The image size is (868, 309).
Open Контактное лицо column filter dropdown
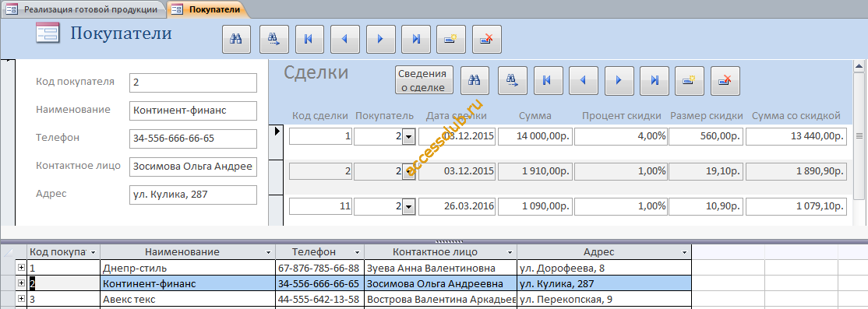coord(510,252)
